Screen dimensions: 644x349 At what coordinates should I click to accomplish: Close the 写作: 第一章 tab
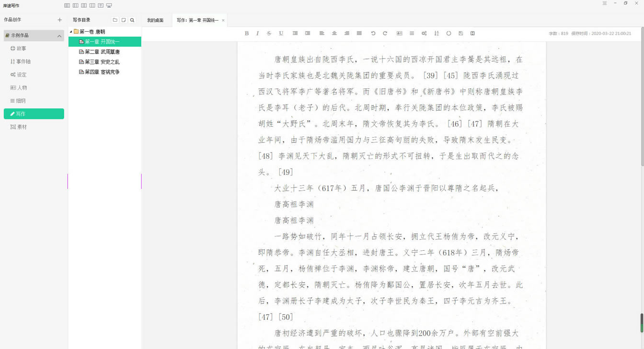223,20
